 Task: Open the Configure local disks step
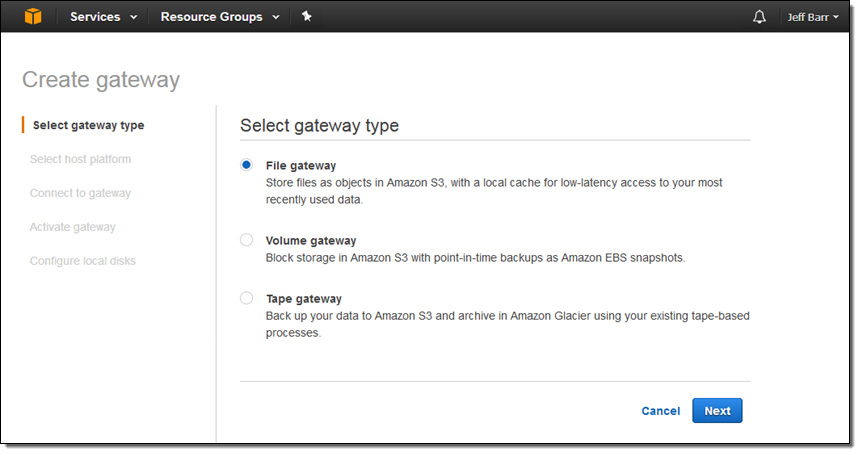[82, 262]
